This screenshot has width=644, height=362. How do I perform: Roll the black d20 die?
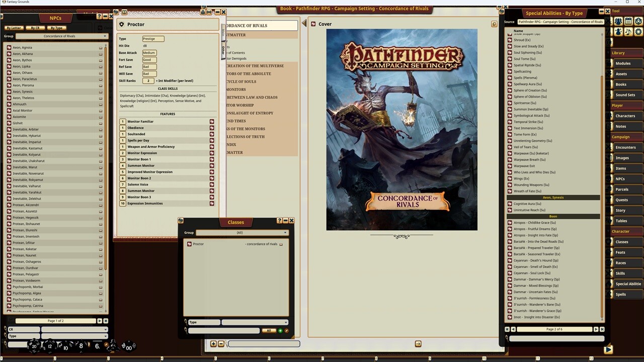click(x=34, y=346)
